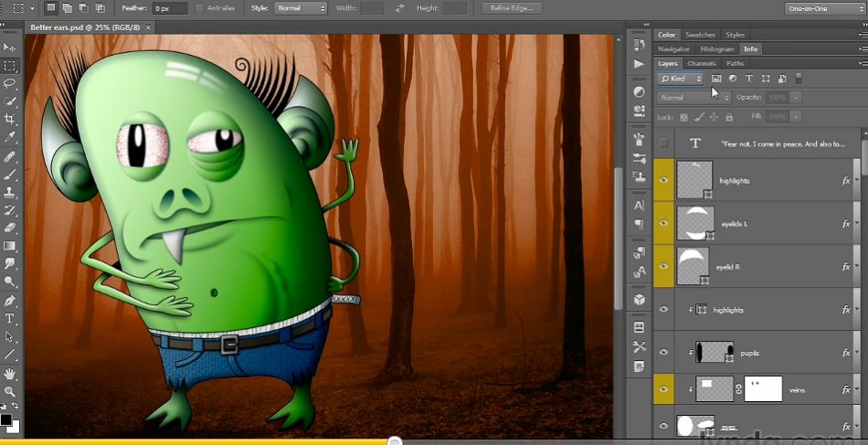Click the Refine Edge button
The width and height of the screenshot is (868, 445).
(512, 8)
